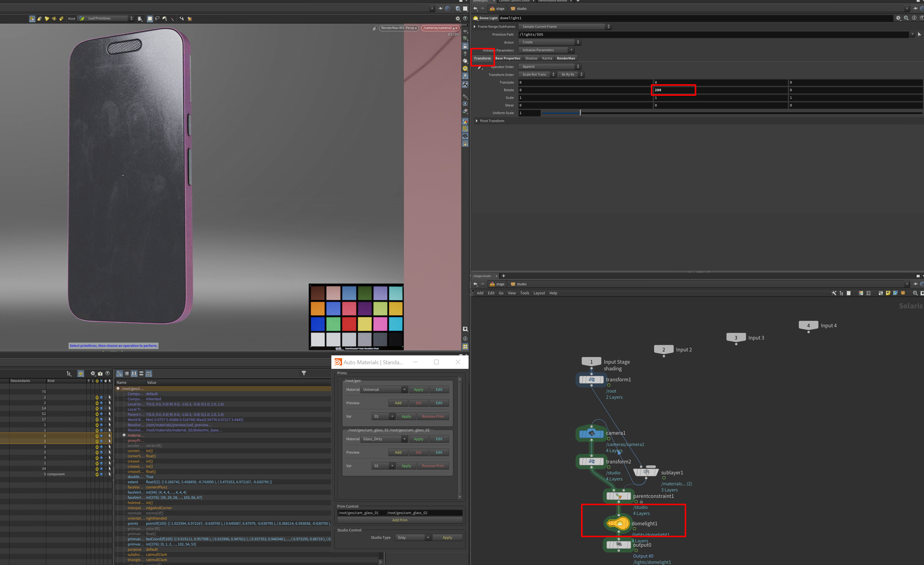Open the Kind Leaf Primitives dropdown
The height and width of the screenshot is (565, 924).
click(106, 18)
